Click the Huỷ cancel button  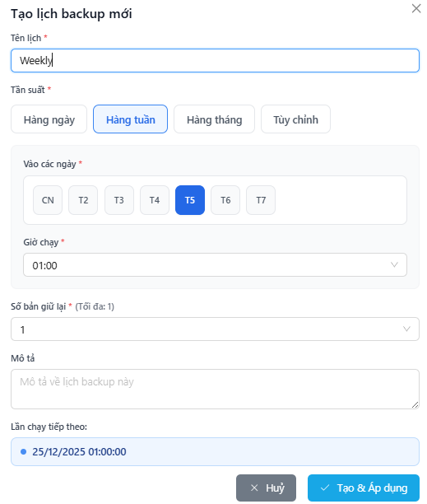tap(266, 488)
